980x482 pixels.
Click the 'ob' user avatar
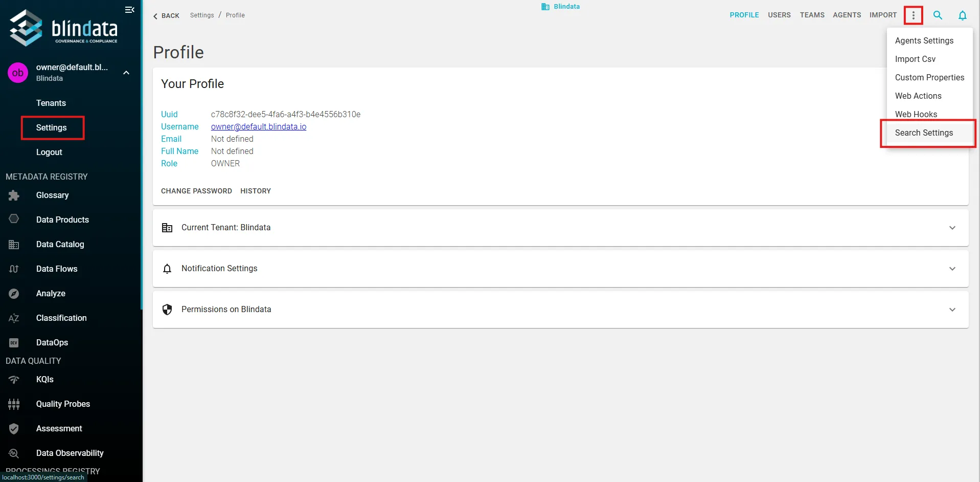18,73
